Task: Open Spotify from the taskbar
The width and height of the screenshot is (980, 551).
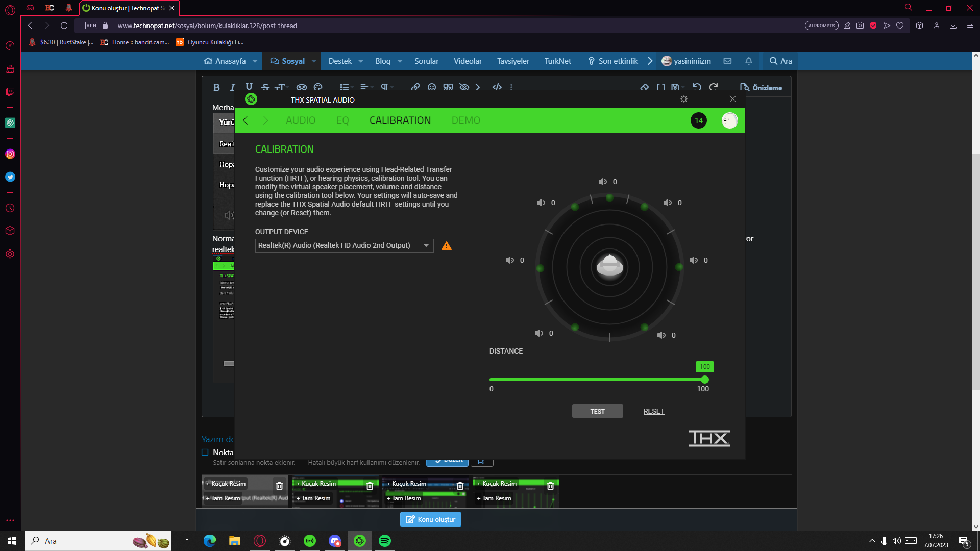Action: coord(385,541)
